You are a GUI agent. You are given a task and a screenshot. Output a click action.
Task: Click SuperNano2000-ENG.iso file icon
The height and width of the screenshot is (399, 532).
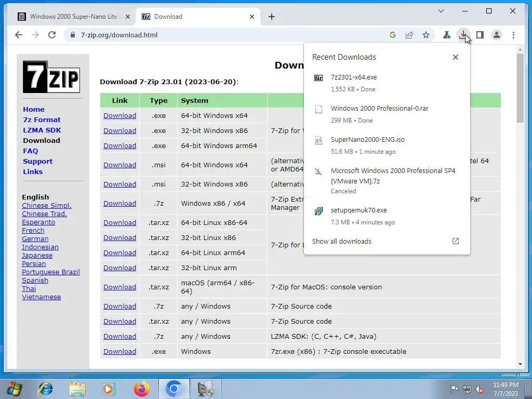pyautogui.click(x=318, y=140)
